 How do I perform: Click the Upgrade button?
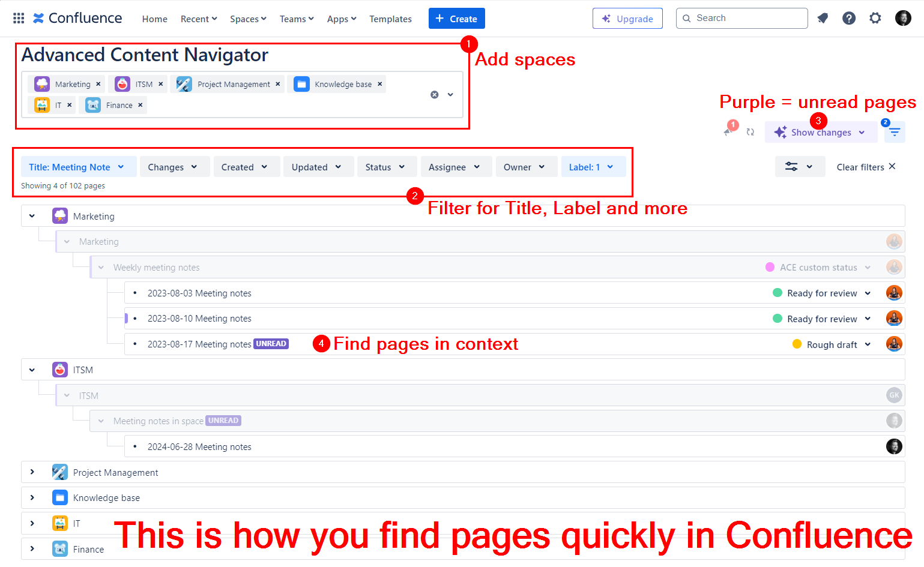(x=627, y=19)
